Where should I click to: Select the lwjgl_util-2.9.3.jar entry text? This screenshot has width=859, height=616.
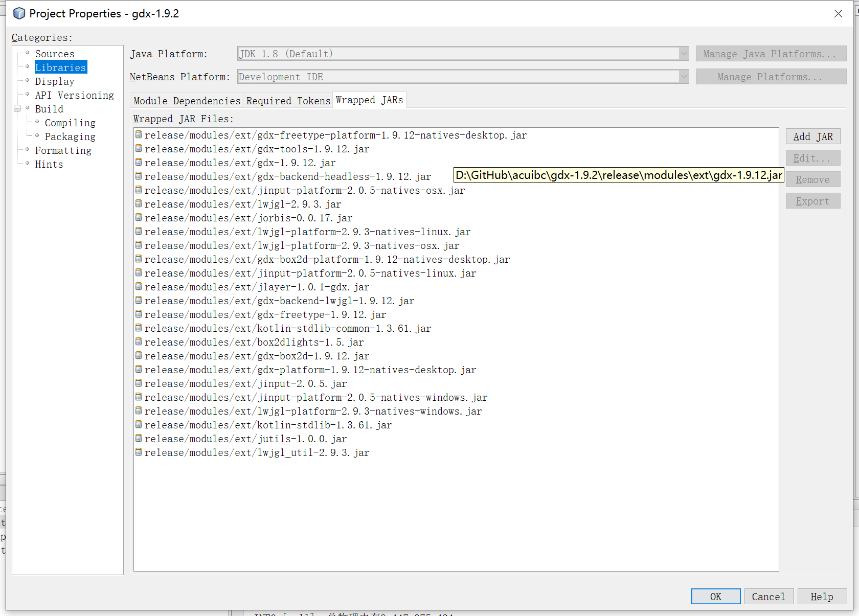click(257, 452)
